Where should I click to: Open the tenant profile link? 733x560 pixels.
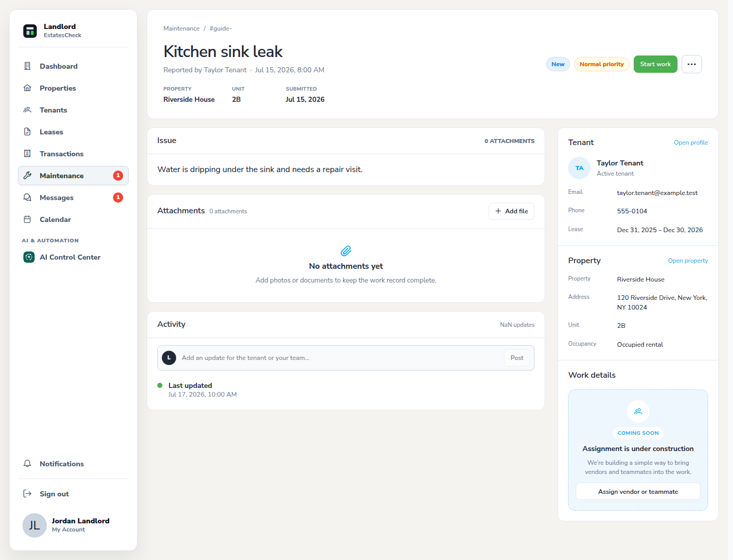691,143
